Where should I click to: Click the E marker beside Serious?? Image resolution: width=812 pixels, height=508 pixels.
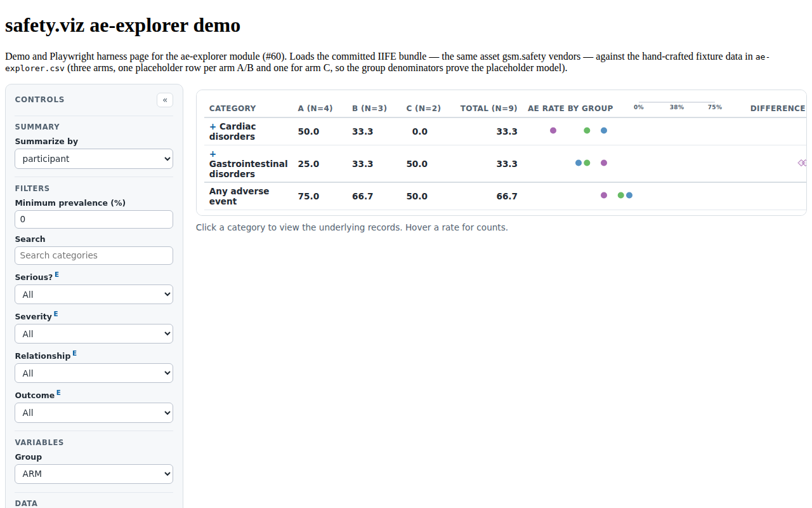point(57,274)
